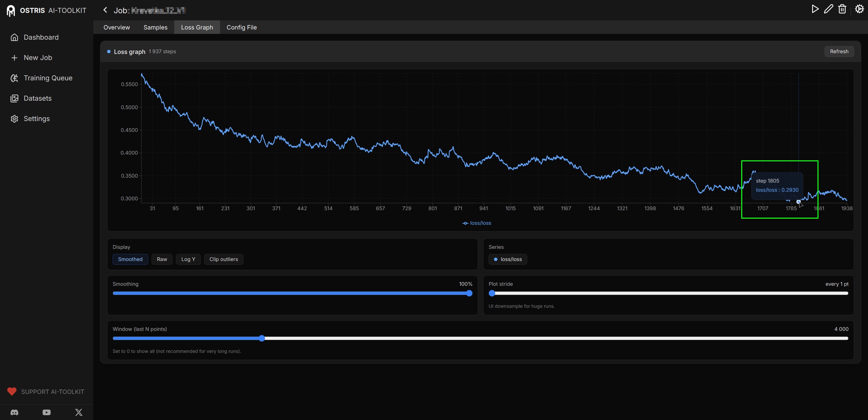Switch to the Samples tab
The height and width of the screenshot is (420, 868).
[155, 27]
